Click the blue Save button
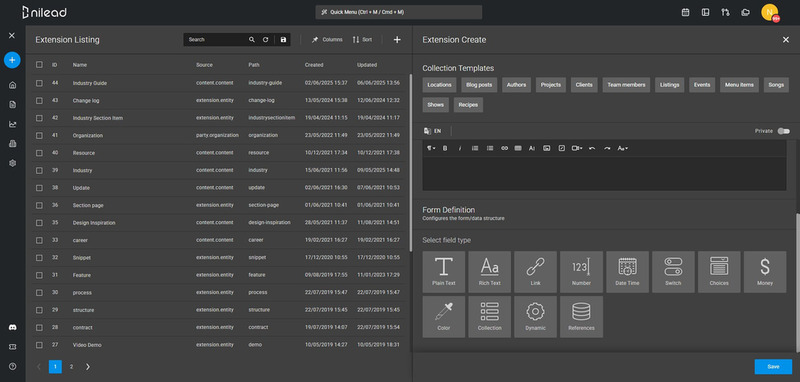 point(773,367)
